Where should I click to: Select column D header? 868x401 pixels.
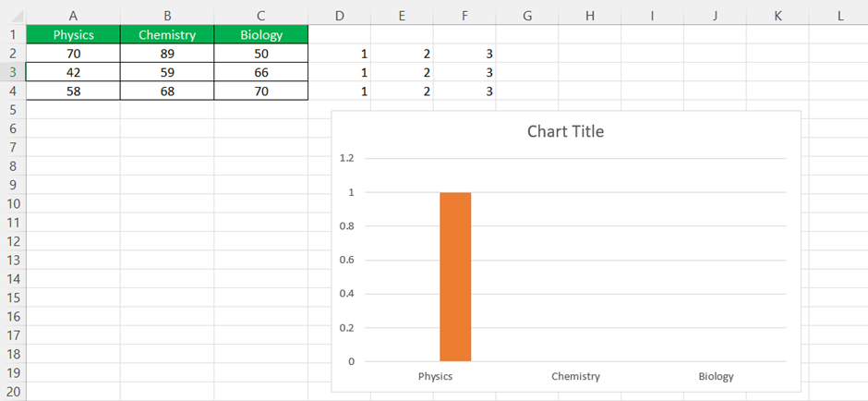[x=340, y=16]
